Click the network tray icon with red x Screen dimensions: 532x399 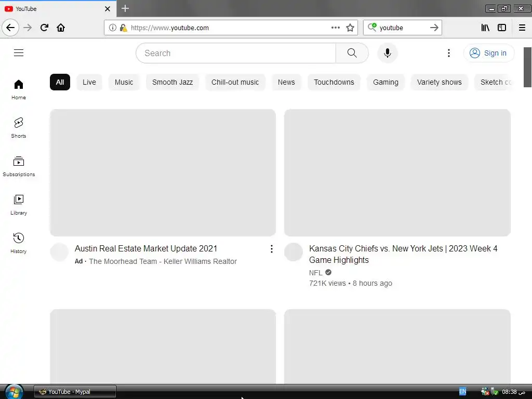[x=485, y=392]
